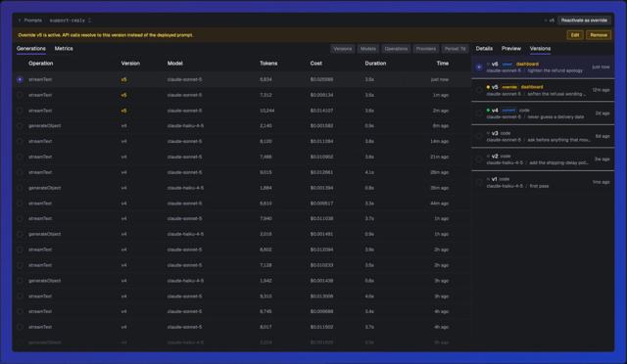This screenshot has width=627, height=364.
Task: Select the radio for the 2,140 tokens row
Action: (20, 126)
